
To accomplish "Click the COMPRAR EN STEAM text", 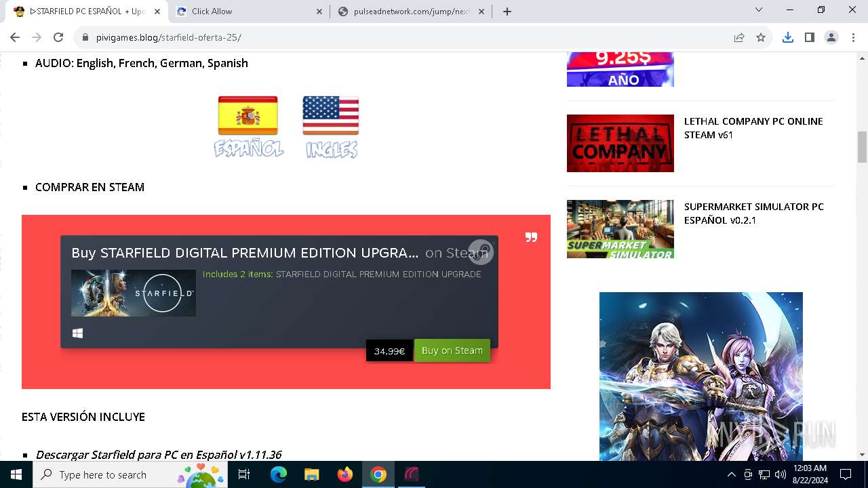I will (90, 187).
